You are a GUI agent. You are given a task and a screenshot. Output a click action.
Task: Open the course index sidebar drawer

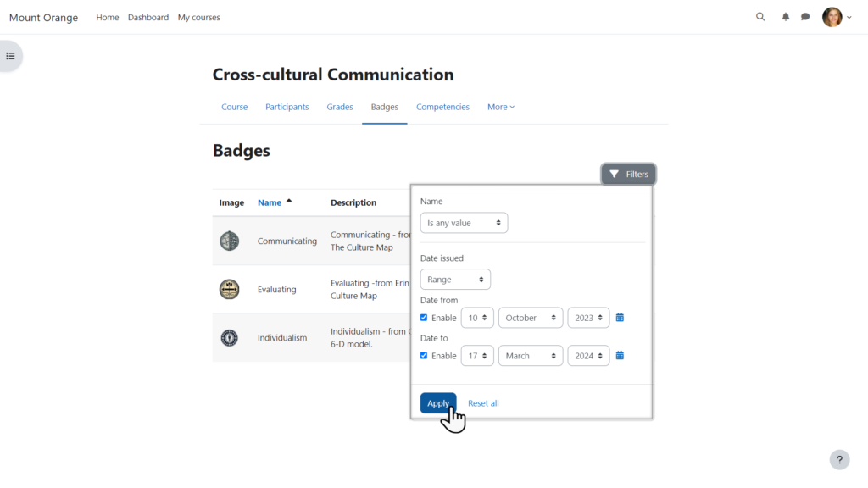[x=11, y=56]
